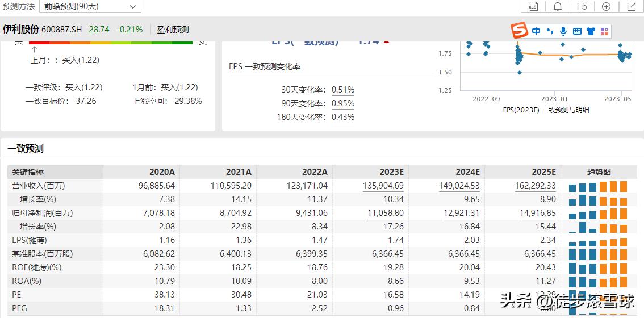Screen dimensions: 644x318
Task: Open alerts via the bell icon
Action: click(x=557, y=6)
